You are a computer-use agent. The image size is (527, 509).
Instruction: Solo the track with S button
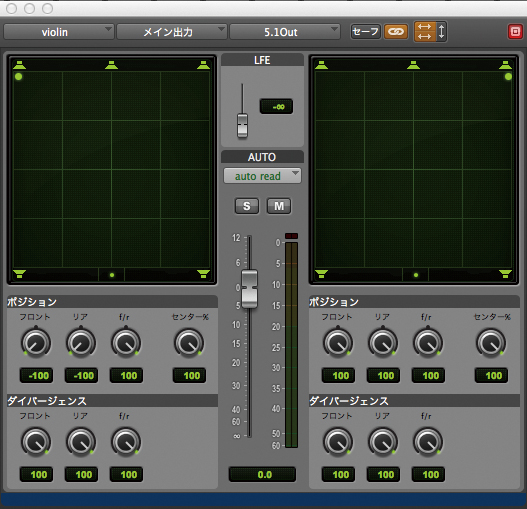point(247,206)
